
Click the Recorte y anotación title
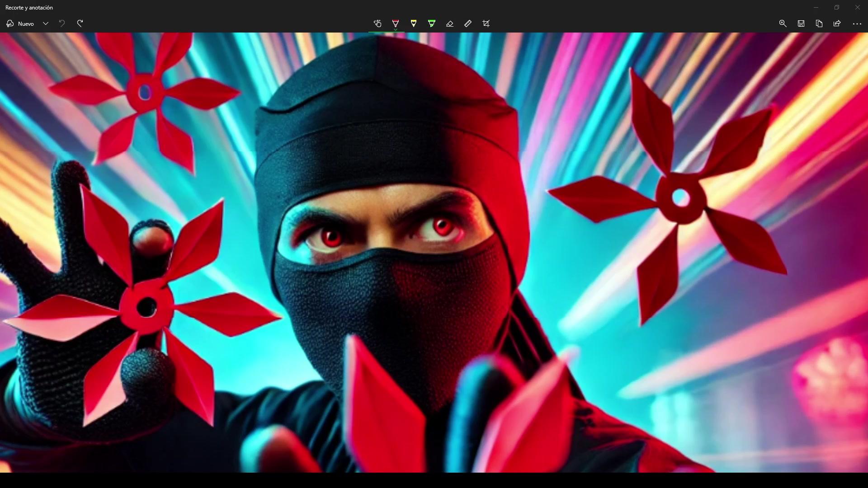pos(29,8)
